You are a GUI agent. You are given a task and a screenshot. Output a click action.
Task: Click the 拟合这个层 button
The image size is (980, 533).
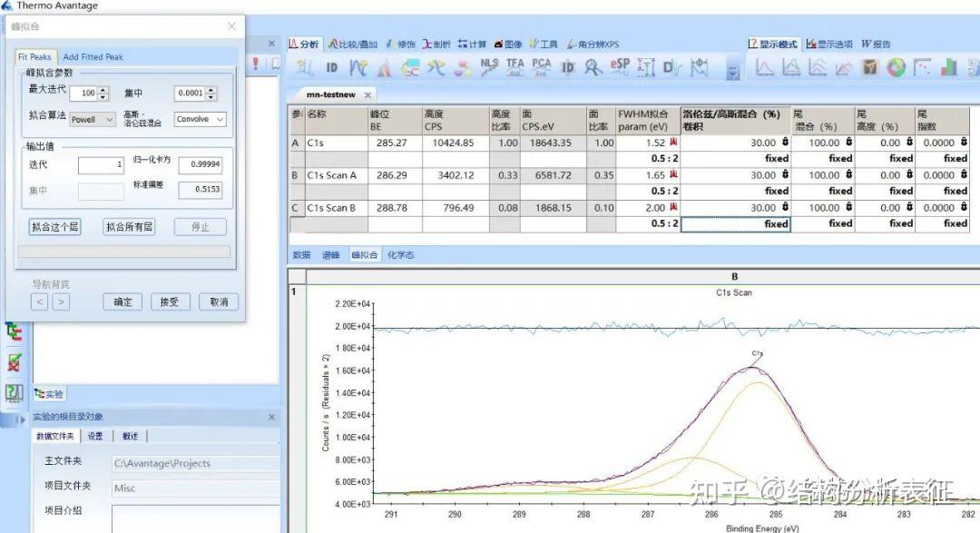point(55,226)
